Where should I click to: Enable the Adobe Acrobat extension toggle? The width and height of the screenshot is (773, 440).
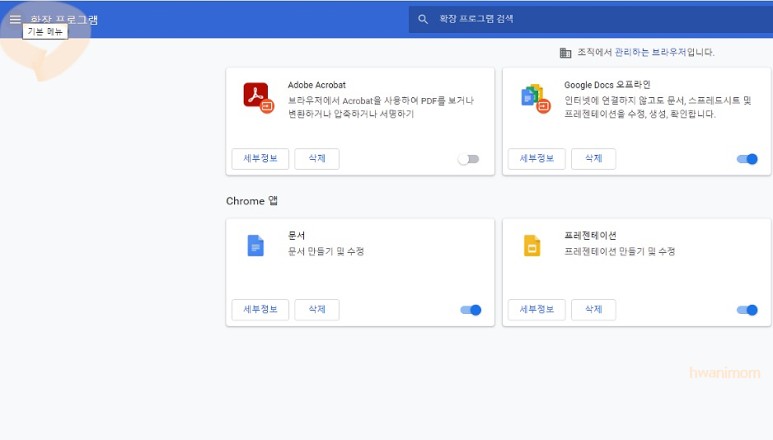[468, 159]
